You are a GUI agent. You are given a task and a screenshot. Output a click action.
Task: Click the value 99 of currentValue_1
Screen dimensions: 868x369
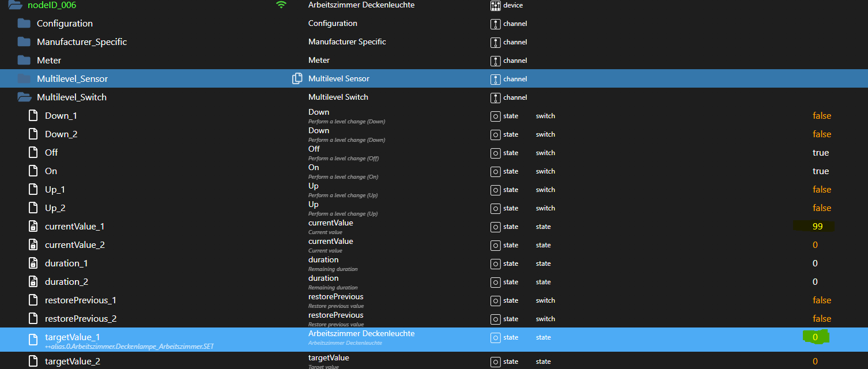[x=817, y=227]
